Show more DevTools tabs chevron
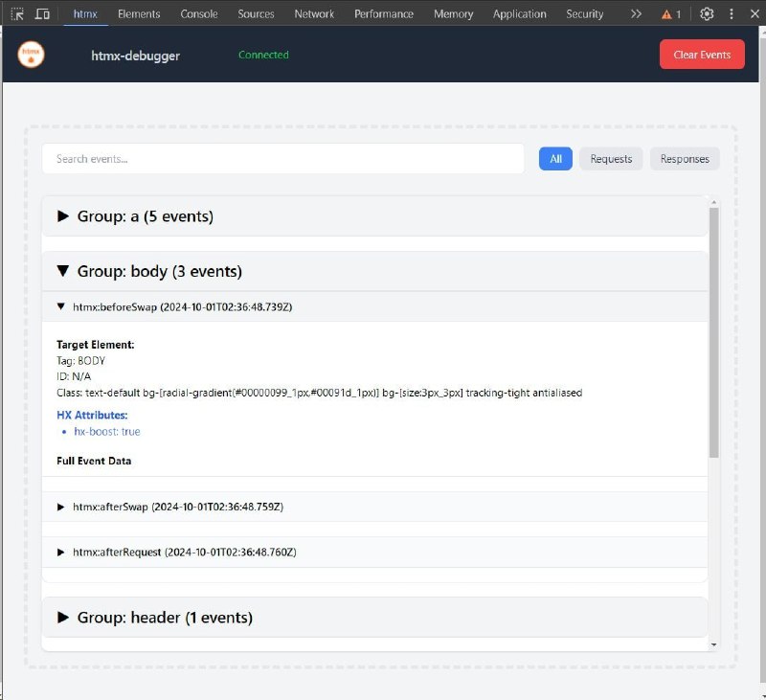The image size is (766, 700). [636, 13]
